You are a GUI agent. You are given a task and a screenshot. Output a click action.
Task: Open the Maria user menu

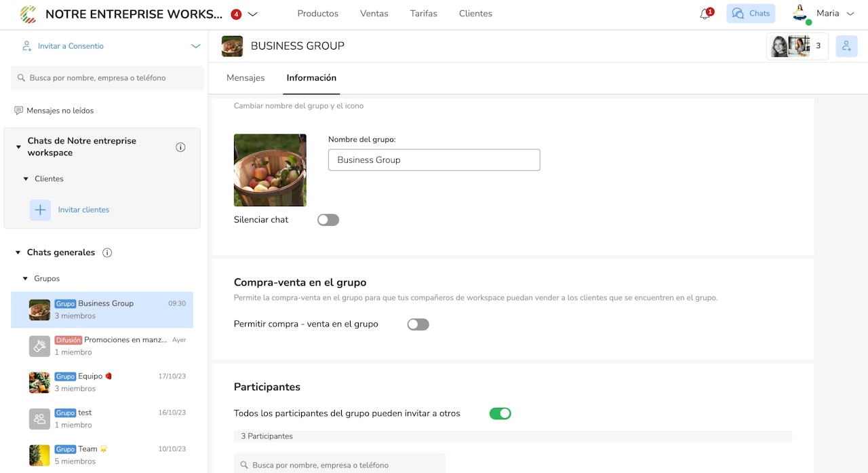[823, 14]
